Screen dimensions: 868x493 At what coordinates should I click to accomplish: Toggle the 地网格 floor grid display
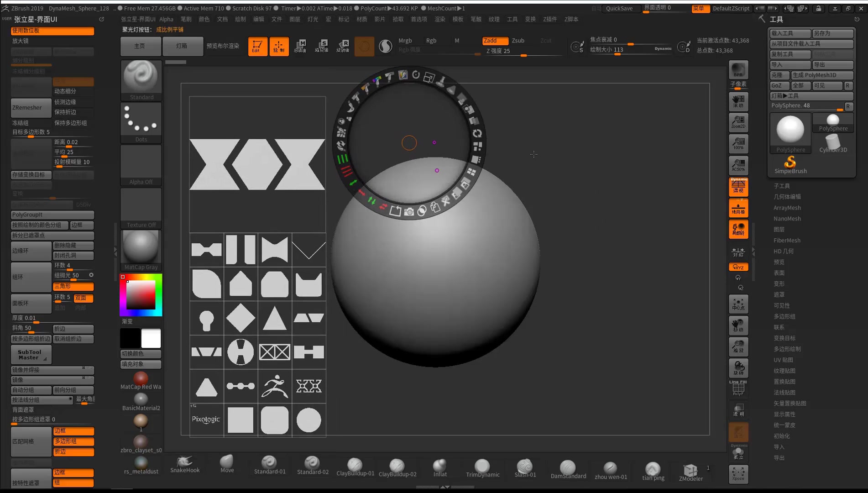(738, 208)
